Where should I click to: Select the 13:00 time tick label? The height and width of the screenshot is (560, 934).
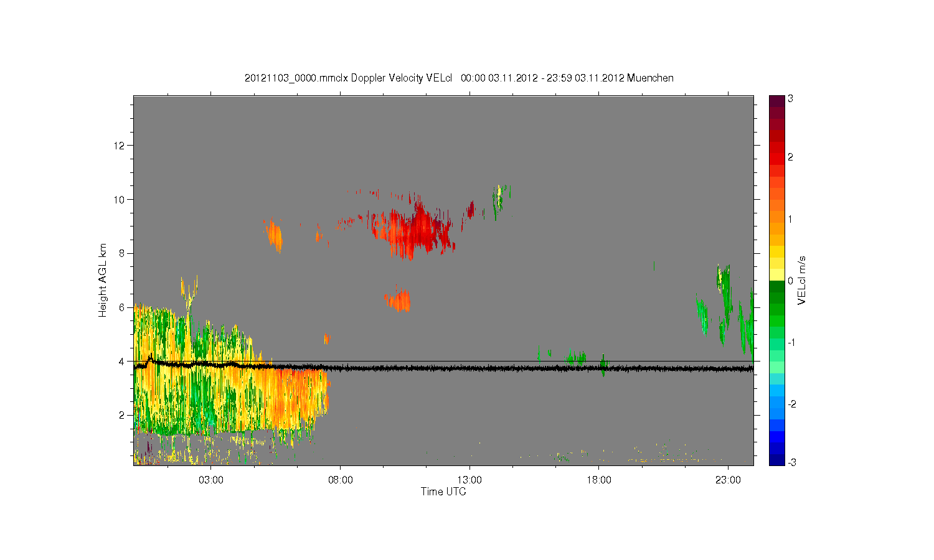(x=469, y=480)
